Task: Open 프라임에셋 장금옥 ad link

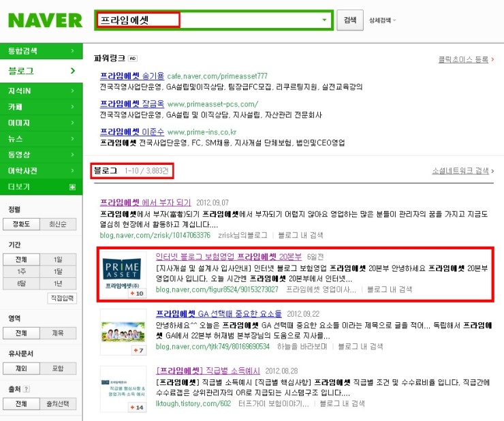Action: coord(131,104)
